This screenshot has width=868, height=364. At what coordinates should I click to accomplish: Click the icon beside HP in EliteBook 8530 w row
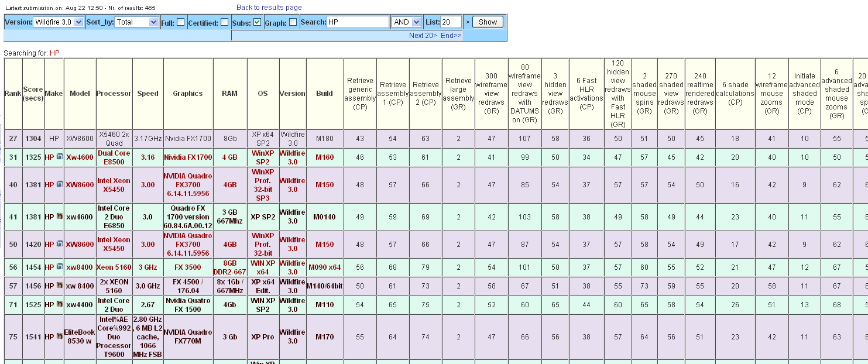(59, 336)
